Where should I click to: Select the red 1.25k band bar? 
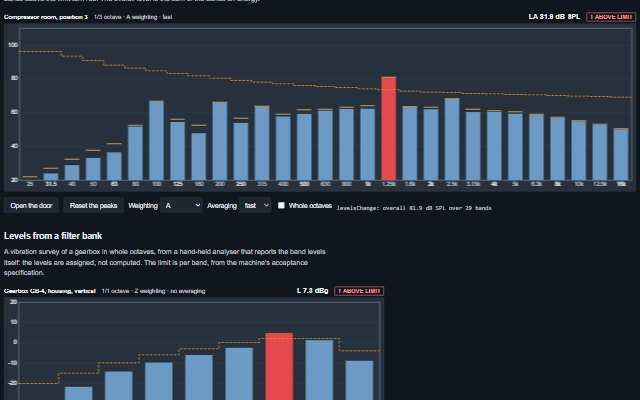click(389, 129)
